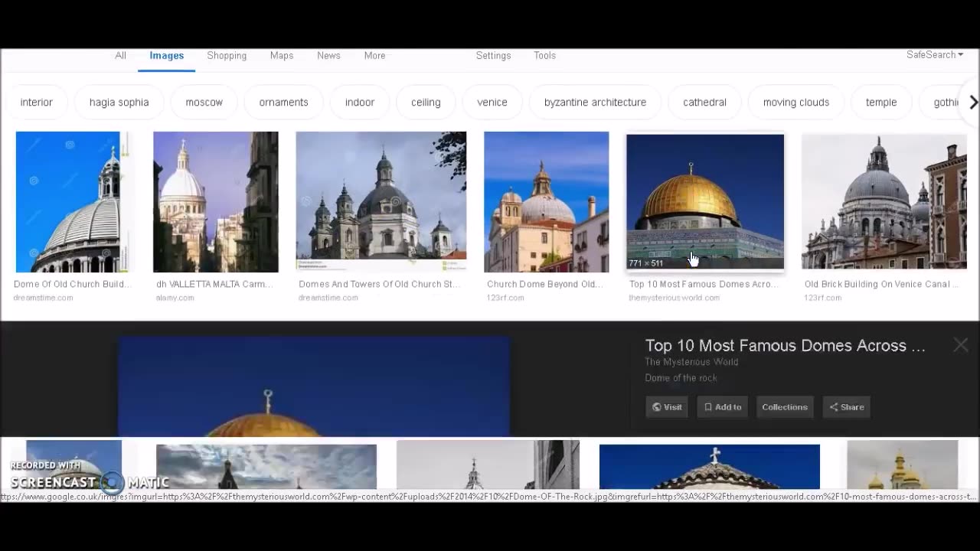Open themysteriousworld.com source link

[675, 298]
